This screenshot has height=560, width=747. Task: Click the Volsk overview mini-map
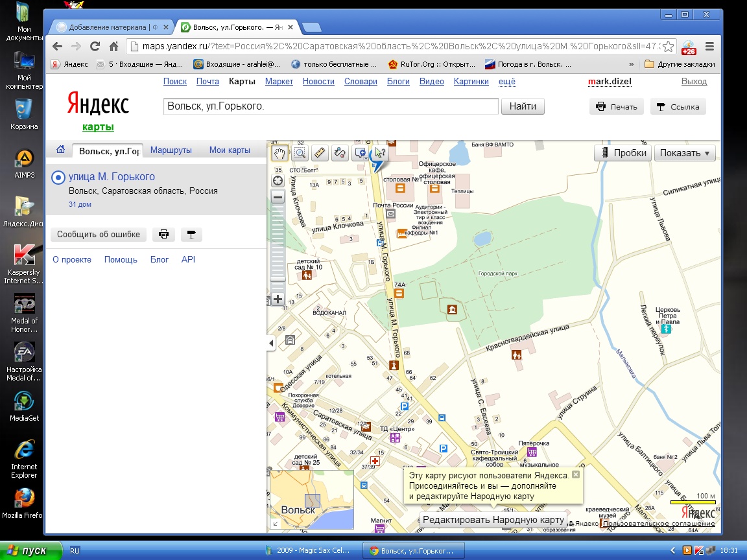click(311, 500)
